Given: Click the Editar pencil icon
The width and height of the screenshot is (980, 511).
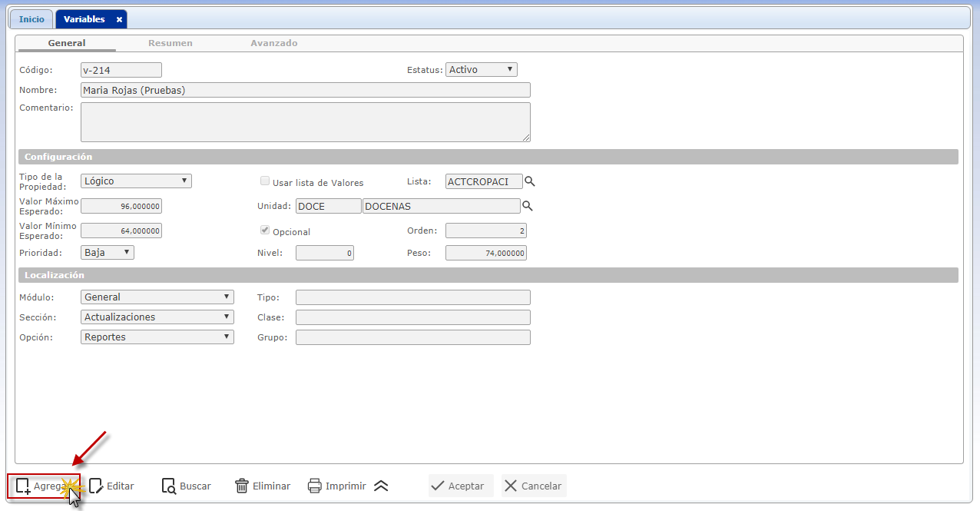Looking at the screenshot, I should [x=96, y=486].
